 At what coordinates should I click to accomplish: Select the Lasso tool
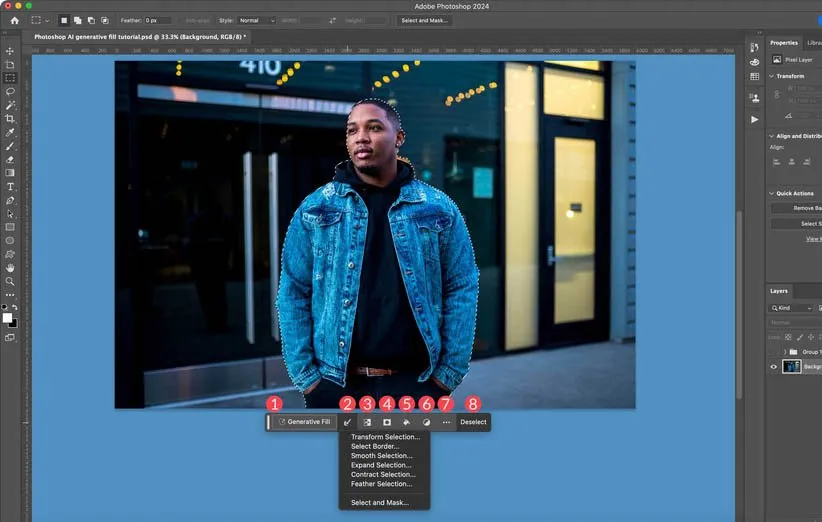(x=10, y=91)
